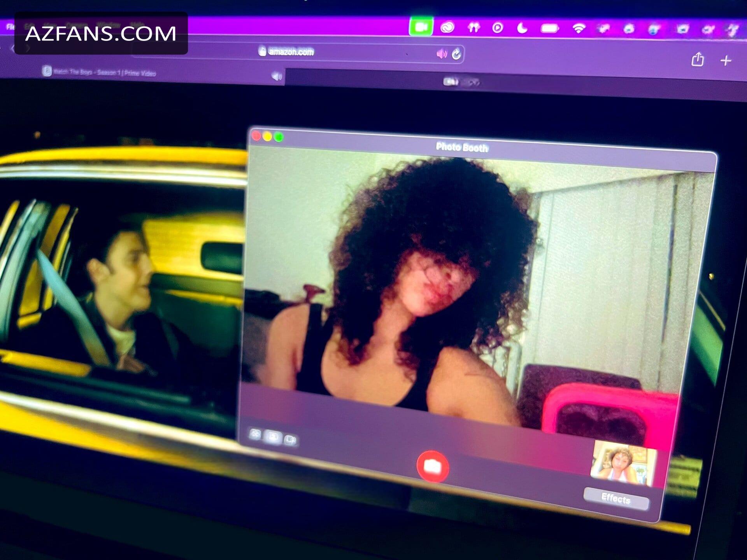This screenshot has width=747, height=560.
Task: Open the Creative Cloud menu bar icon
Action: pyautogui.click(x=447, y=28)
